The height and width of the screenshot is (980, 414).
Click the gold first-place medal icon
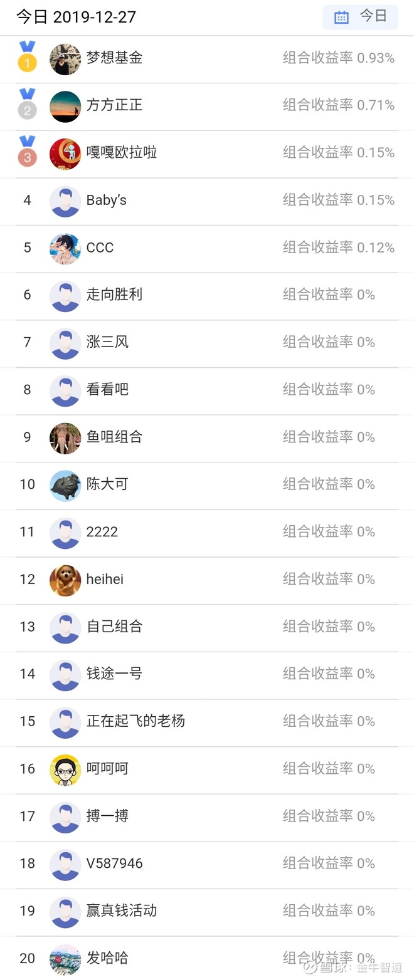coord(27,58)
